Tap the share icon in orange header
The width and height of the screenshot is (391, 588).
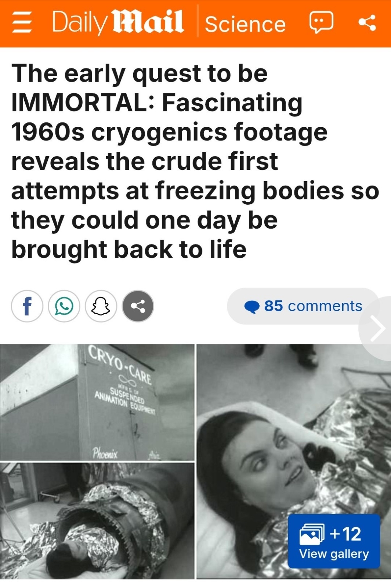coord(367,23)
